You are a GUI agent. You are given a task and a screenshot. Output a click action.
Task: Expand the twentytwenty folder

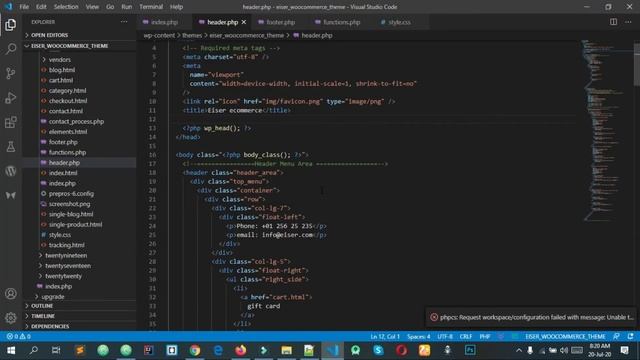(x=63, y=276)
